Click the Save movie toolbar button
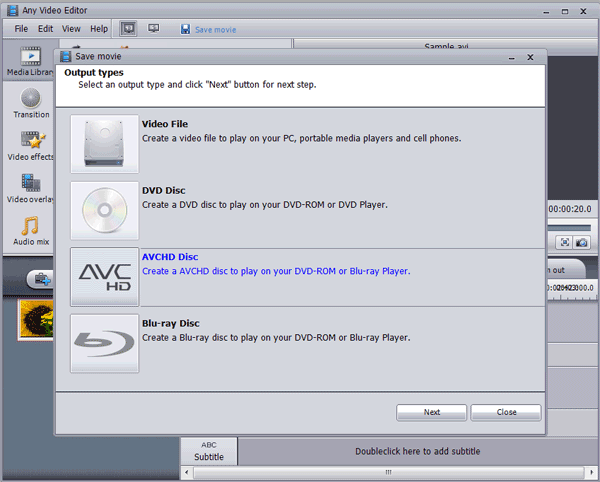The width and height of the screenshot is (600, 482). (x=208, y=29)
